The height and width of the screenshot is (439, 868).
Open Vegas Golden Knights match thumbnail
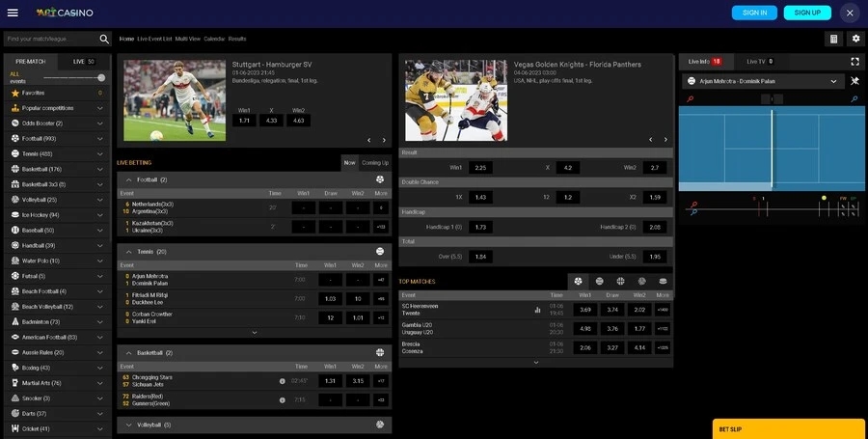[x=456, y=100]
